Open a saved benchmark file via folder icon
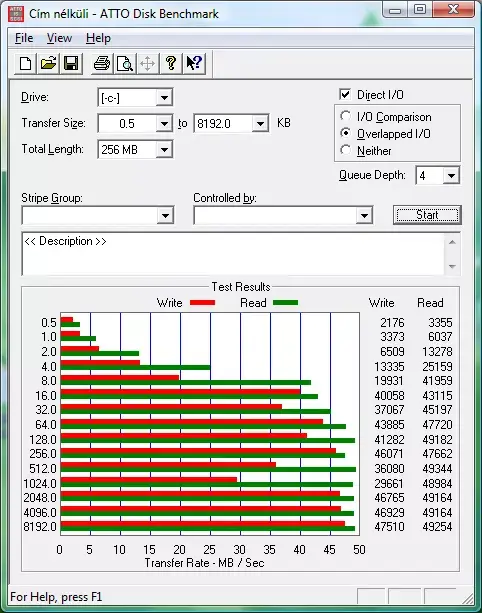Image resolution: width=482 pixels, height=613 pixels. click(x=48, y=63)
